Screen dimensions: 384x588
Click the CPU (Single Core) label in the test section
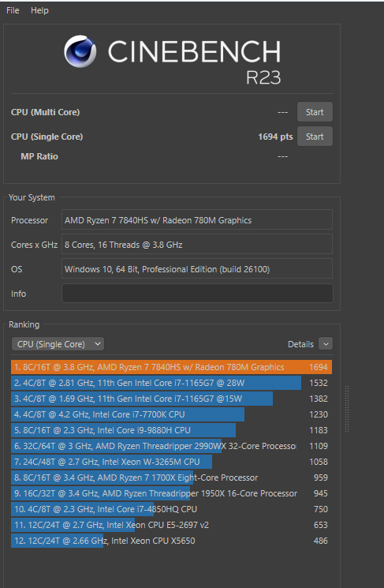(x=47, y=137)
